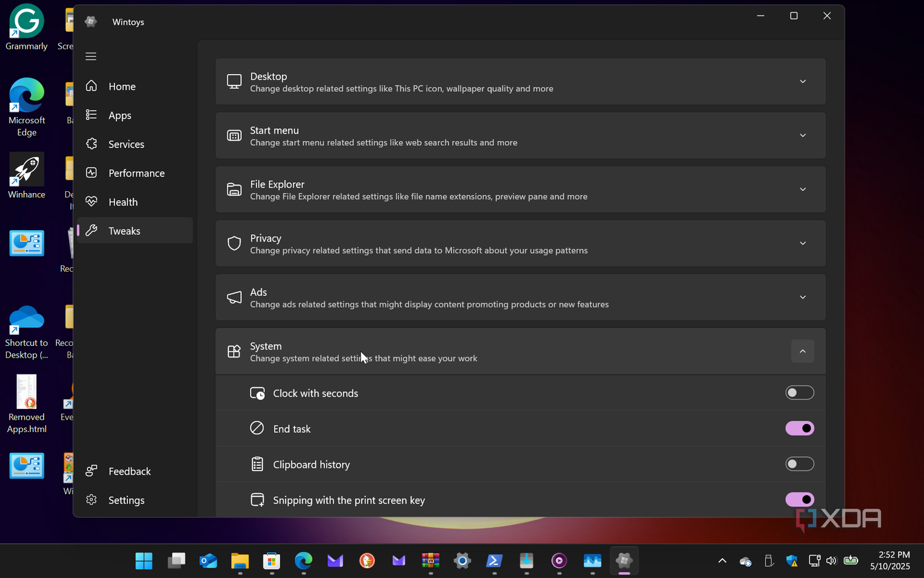The image size is (924, 578).
Task: Click the Desktop monitor icon
Action: tap(234, 81)
